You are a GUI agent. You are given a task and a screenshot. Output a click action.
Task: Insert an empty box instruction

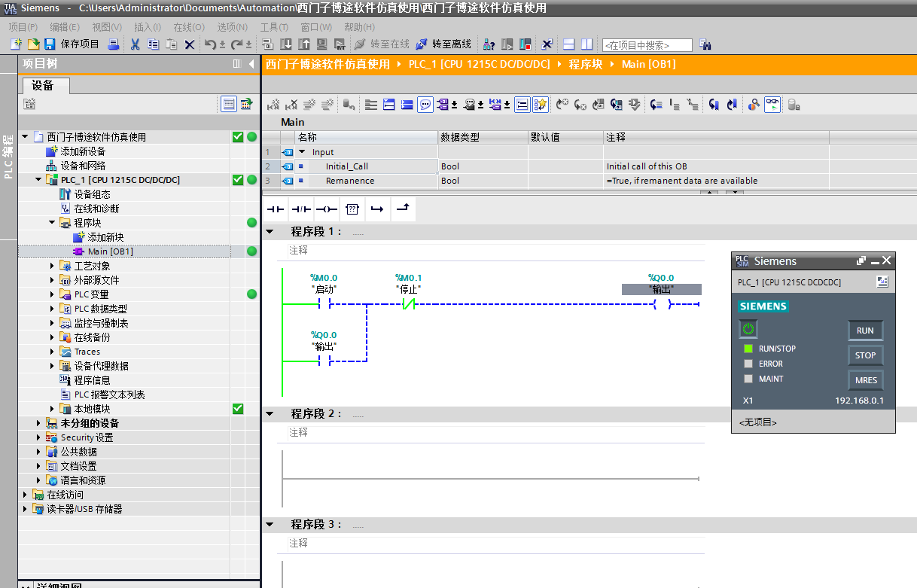[x=352, y=209]
